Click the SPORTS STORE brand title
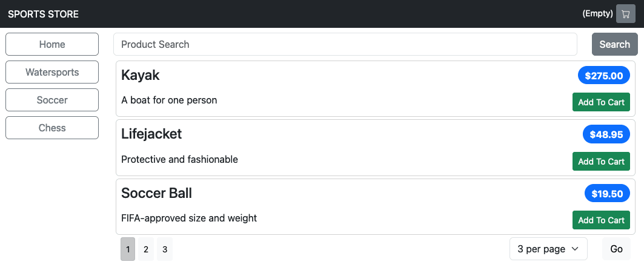 (43, 14)
